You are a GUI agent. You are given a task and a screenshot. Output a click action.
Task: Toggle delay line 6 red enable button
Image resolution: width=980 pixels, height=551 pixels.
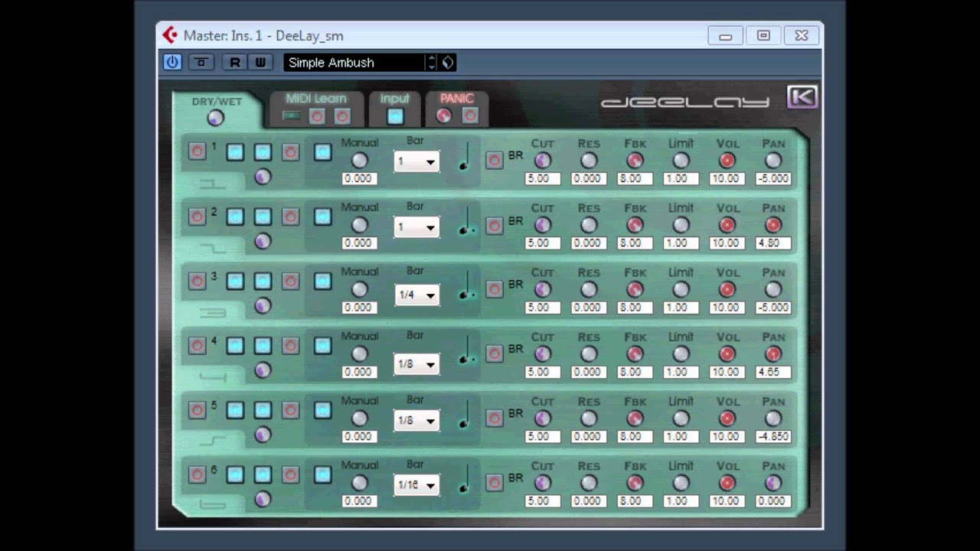tap(197, 474)
